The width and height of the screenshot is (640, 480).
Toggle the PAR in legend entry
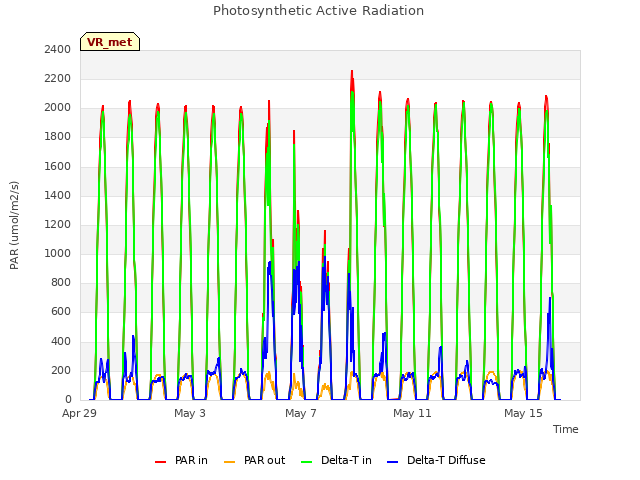click(181, 460)
